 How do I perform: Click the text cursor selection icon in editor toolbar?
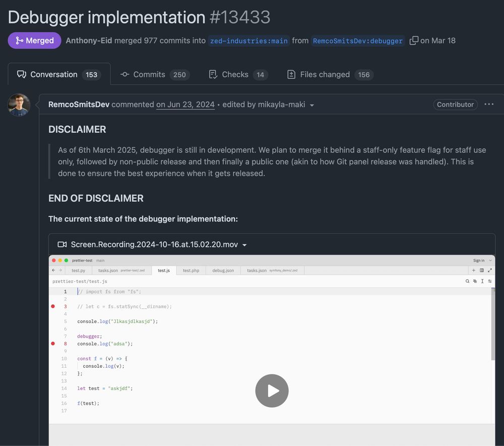482,281
